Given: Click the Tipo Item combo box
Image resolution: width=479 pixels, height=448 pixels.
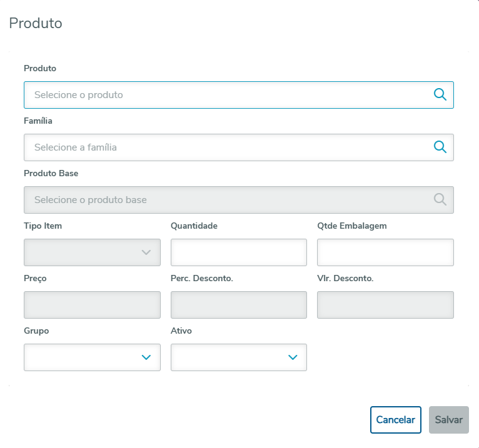Looking at the screenshot, I should [81, 252].
